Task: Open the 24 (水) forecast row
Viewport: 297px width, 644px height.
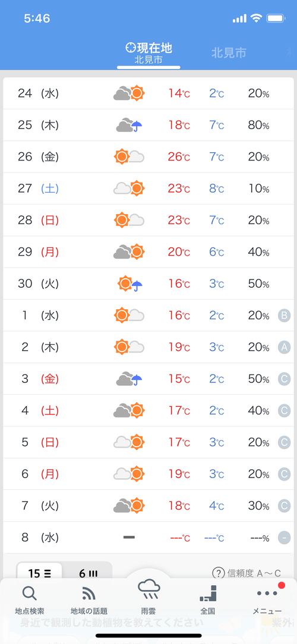Action: 148,93
